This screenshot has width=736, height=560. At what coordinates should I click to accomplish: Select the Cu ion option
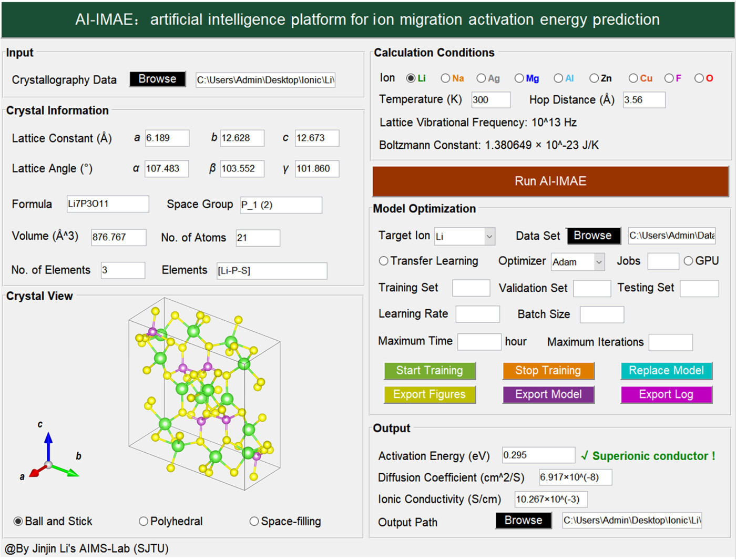(633, 78)
